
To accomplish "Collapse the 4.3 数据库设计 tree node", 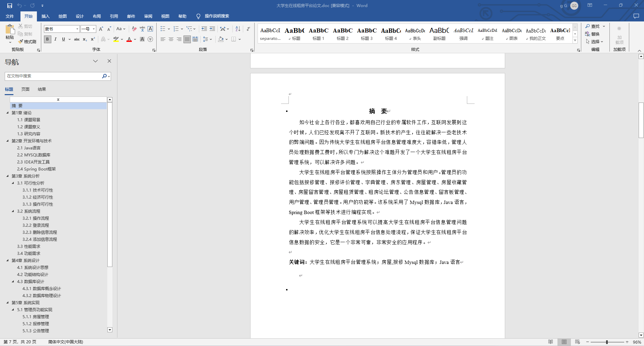I will [13, 281].
